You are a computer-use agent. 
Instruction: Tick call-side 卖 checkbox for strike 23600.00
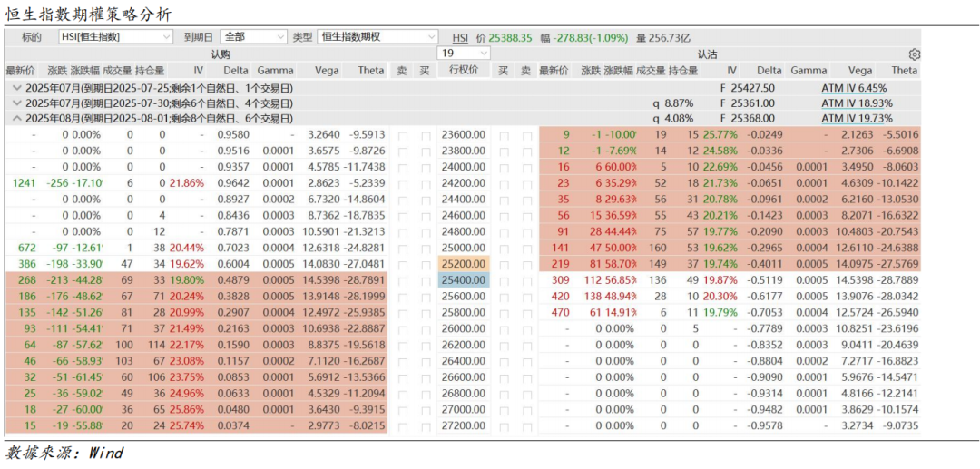(x=403, y=135)
